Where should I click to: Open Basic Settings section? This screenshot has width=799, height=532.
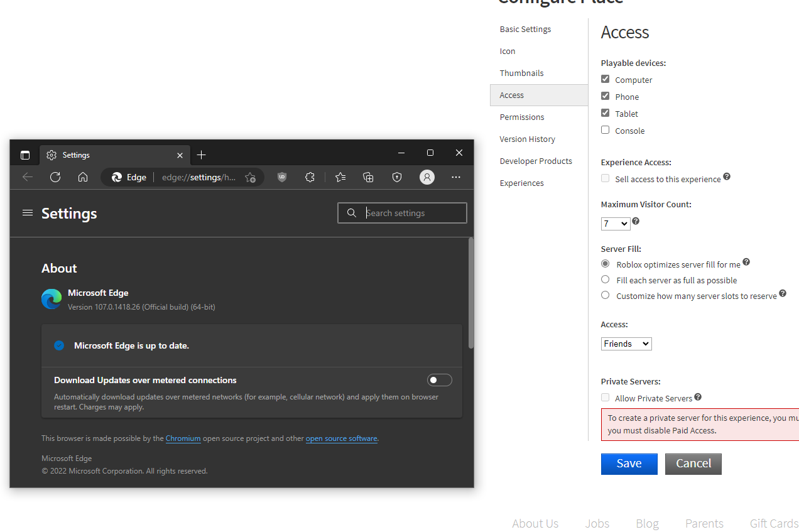pyautogui.click(x=525, y=29)
